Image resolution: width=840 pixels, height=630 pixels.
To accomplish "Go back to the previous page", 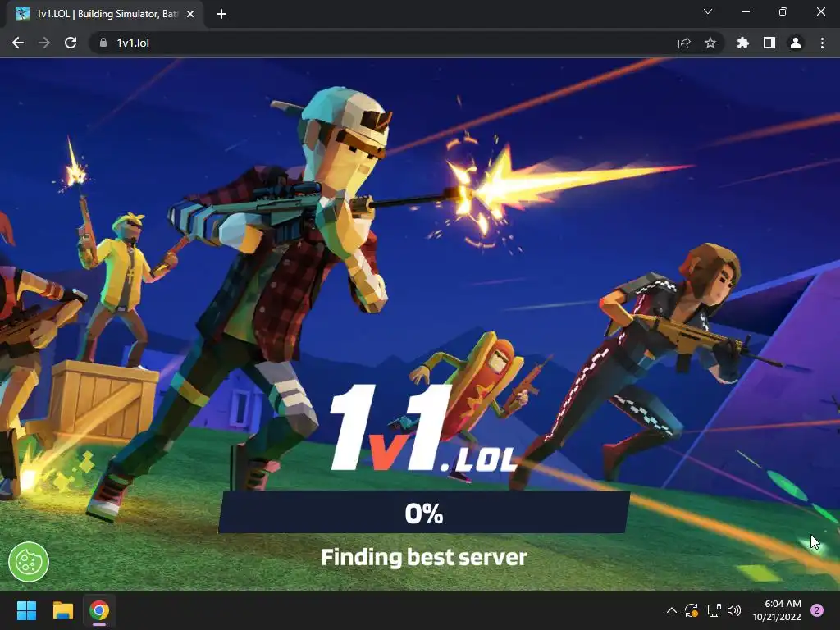I will tap(18, 43).
